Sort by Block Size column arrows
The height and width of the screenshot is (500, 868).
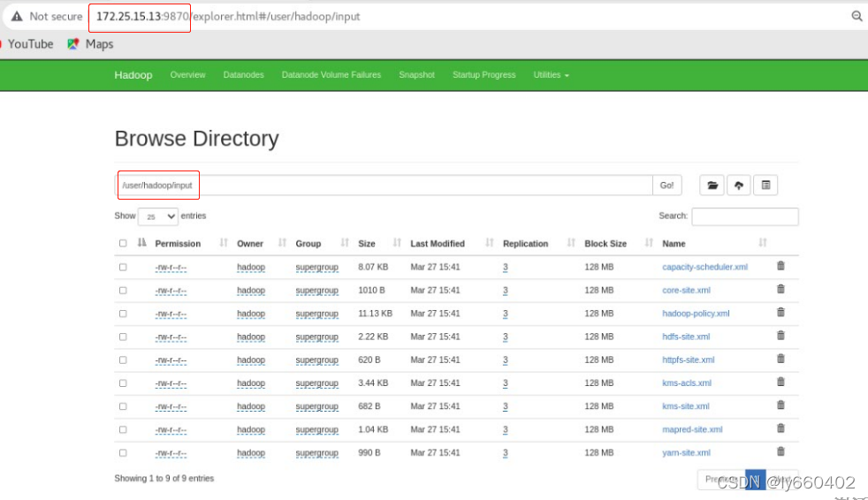click(x=648, y=243)
